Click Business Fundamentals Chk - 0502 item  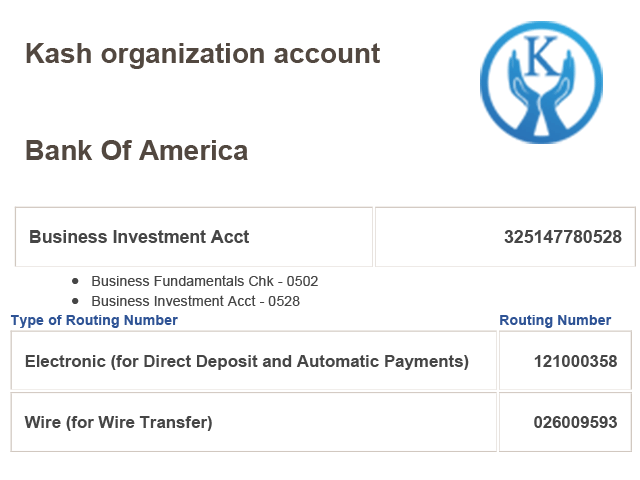click(204, 281)
